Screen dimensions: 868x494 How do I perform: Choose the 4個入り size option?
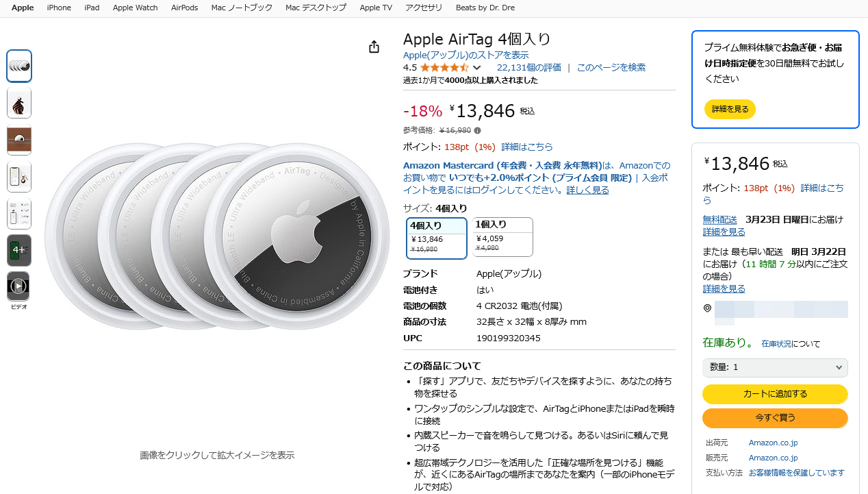(x=437, y=238)
